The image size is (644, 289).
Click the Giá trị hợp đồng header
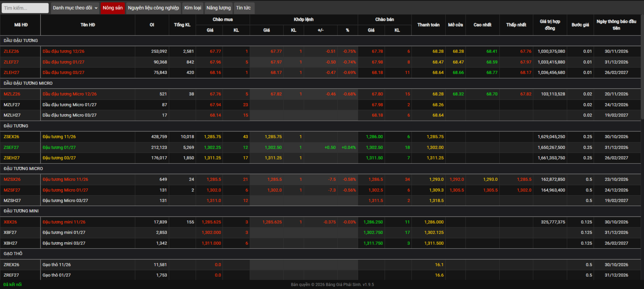coord(550,25)
